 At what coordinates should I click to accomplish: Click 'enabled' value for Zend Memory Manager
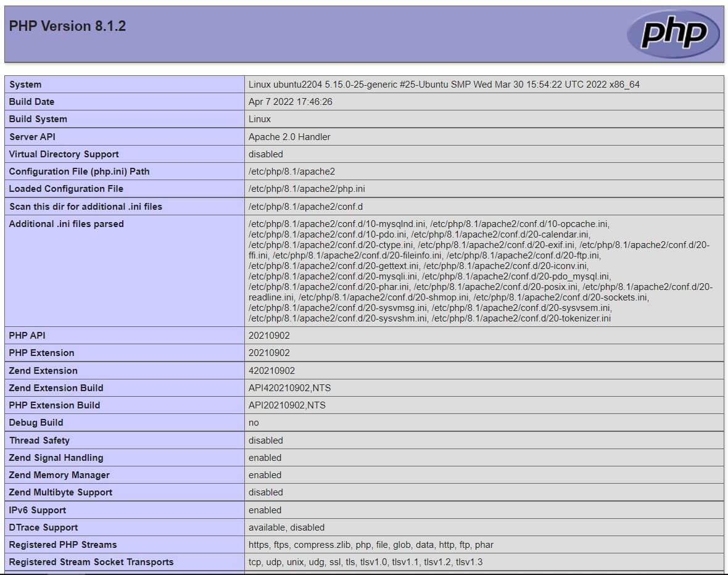[265, 475]
